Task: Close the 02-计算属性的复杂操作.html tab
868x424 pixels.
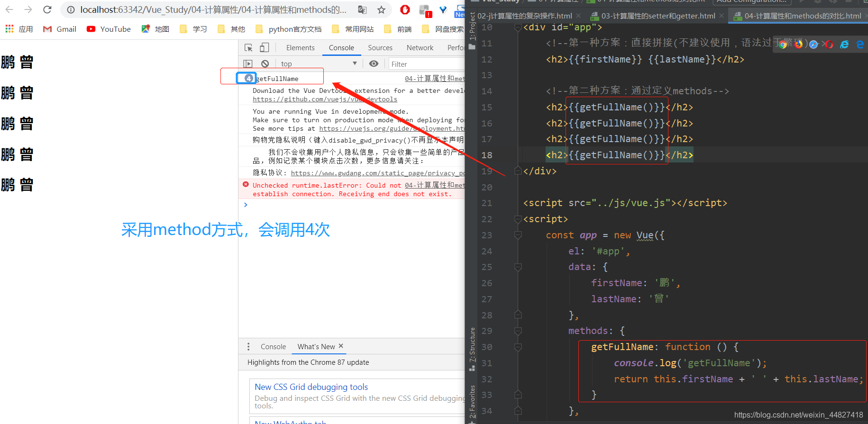Action: tap(578, 16)
